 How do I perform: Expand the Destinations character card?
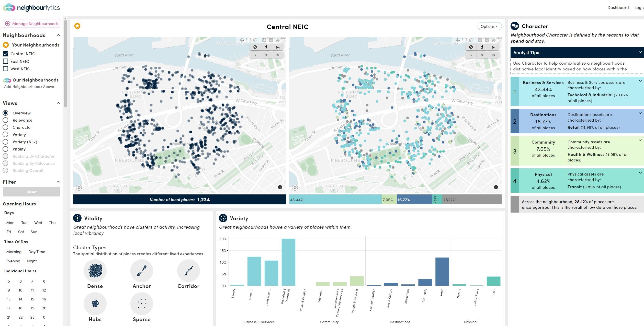[x=640, y=113]
